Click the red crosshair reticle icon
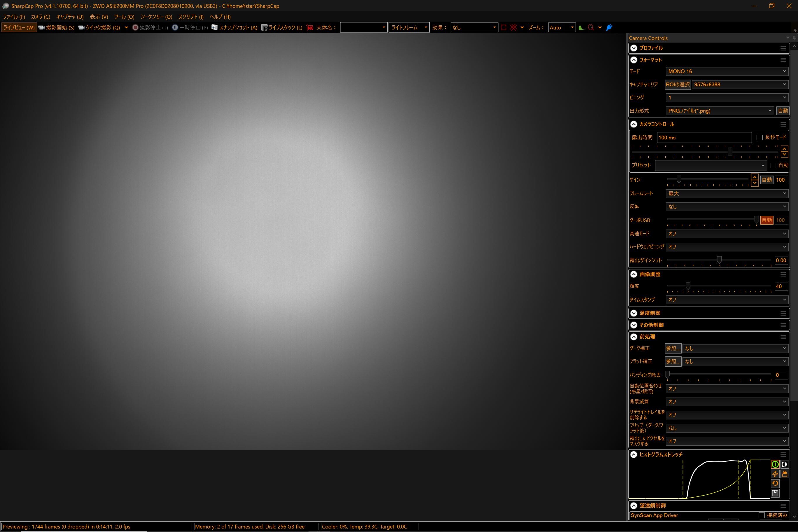The image size is (798, 532). (513, 27)
